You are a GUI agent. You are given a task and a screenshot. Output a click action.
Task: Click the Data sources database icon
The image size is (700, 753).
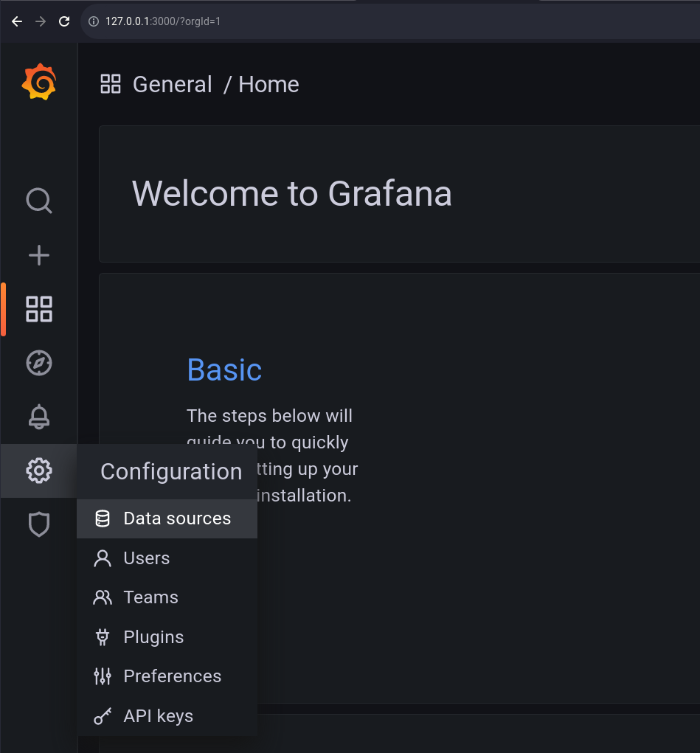[102, 518]
